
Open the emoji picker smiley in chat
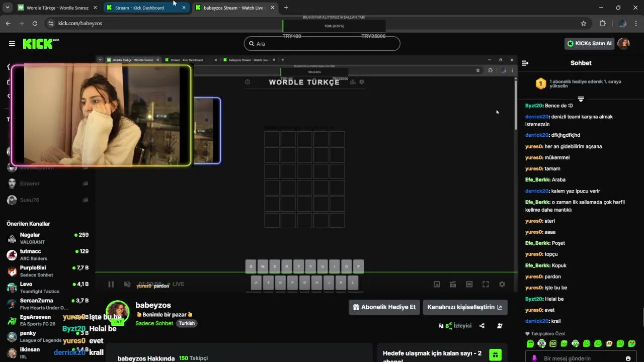click(x=628, y=358)
